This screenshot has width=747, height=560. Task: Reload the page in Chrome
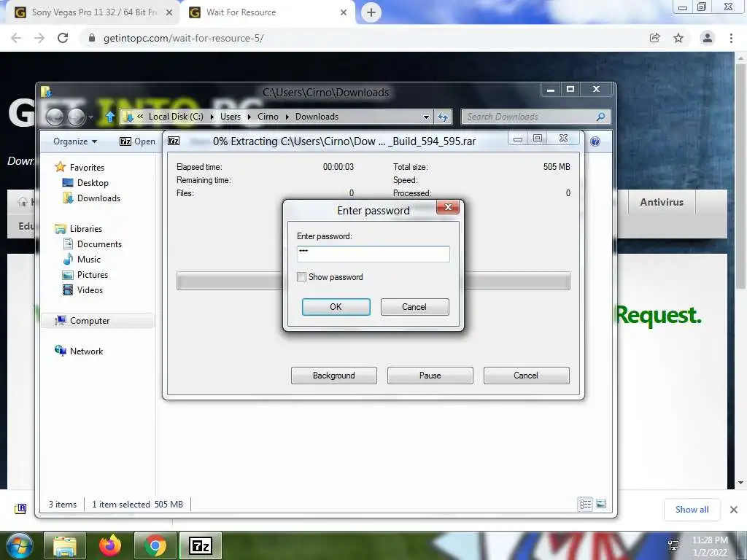pos(63,38)
